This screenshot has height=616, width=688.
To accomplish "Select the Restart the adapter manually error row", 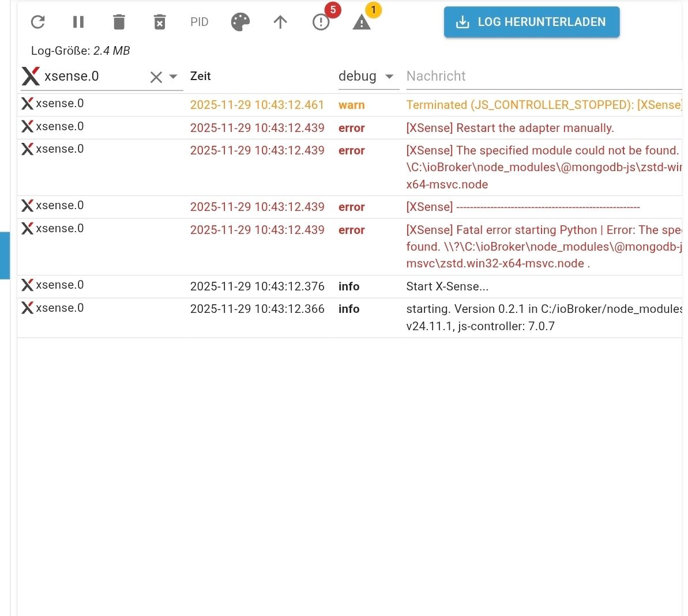I will point(349,128).
